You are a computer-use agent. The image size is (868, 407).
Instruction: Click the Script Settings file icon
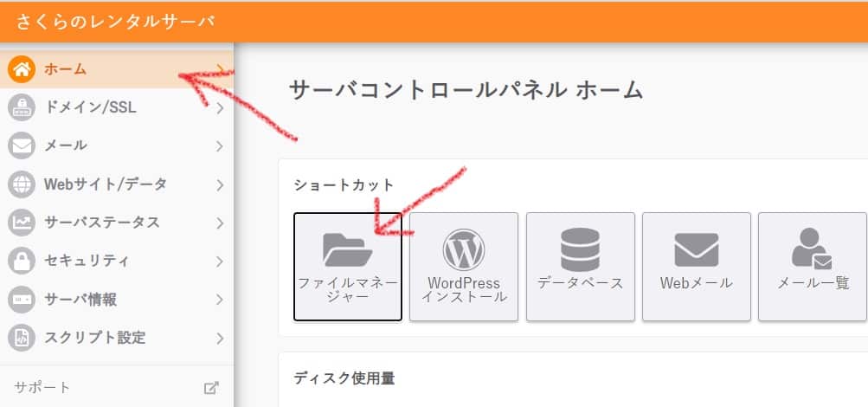[22, 338]
